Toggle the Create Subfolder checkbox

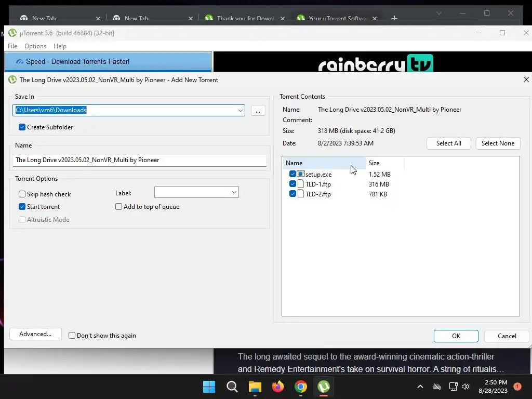pyautogui.click(x=22, y=127)
